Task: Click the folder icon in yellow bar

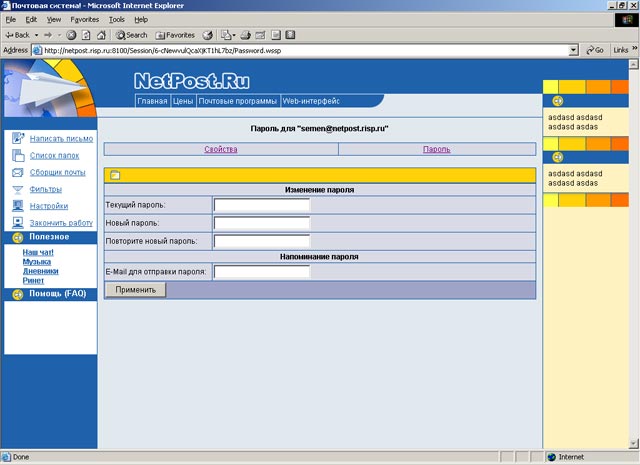Action: (115, 175)
